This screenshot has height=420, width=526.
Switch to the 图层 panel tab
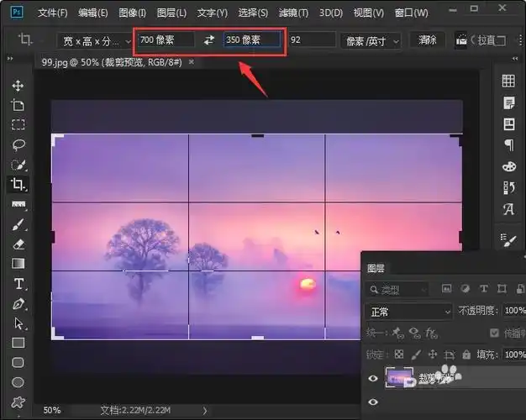click(x=376, y=268)
